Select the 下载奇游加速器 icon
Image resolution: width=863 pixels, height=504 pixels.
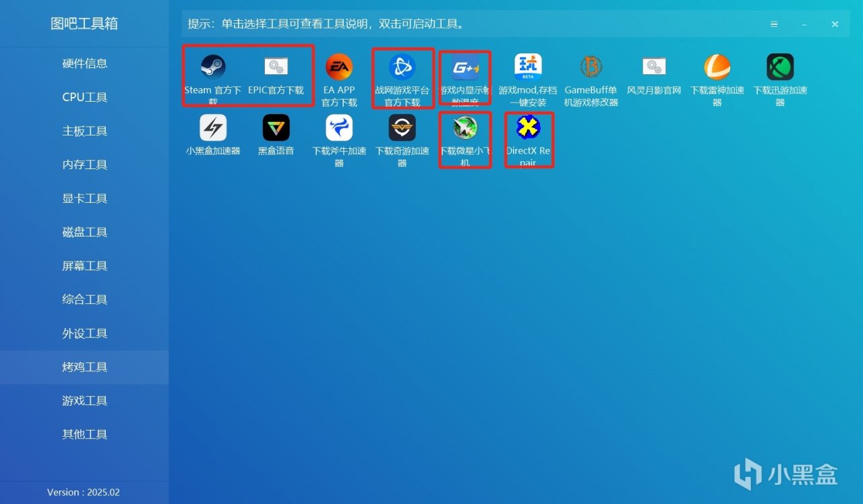tap(402, 127)
